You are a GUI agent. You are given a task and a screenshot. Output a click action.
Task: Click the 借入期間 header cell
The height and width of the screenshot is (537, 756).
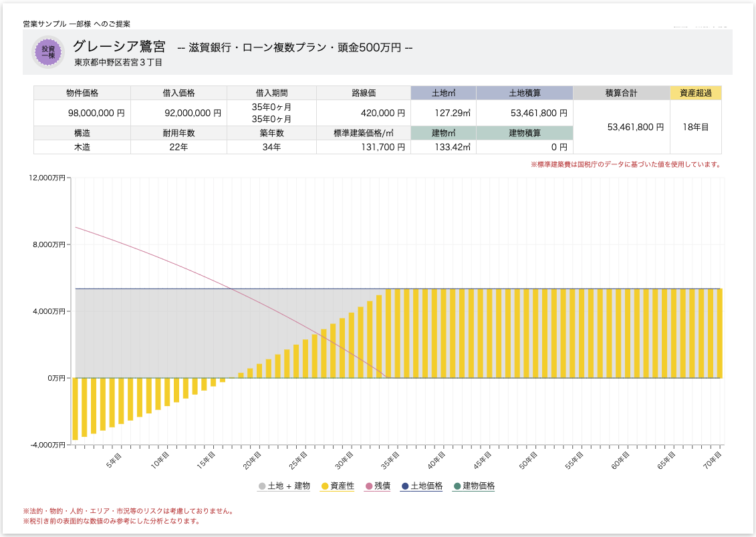pos(271,93)
